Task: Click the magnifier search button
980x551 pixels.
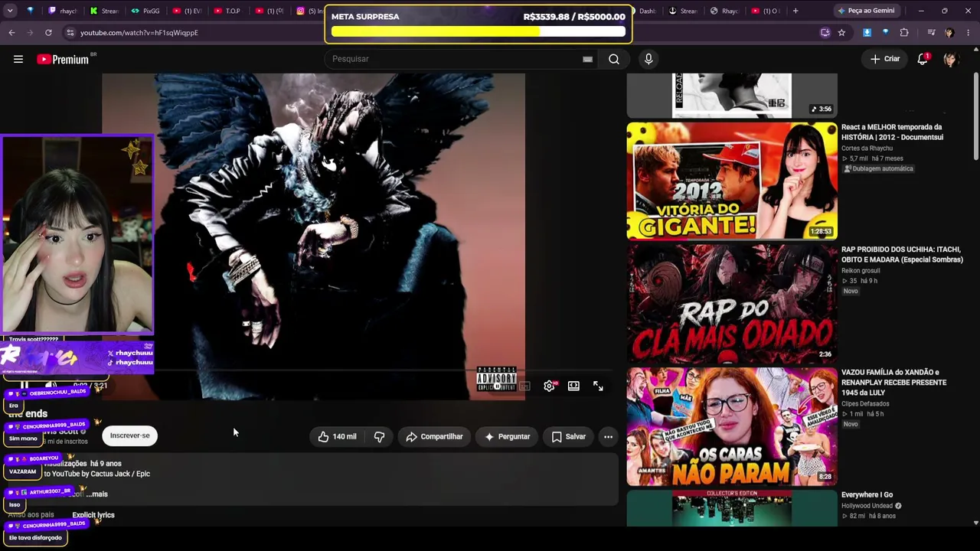Action: (x=614, y=59)
